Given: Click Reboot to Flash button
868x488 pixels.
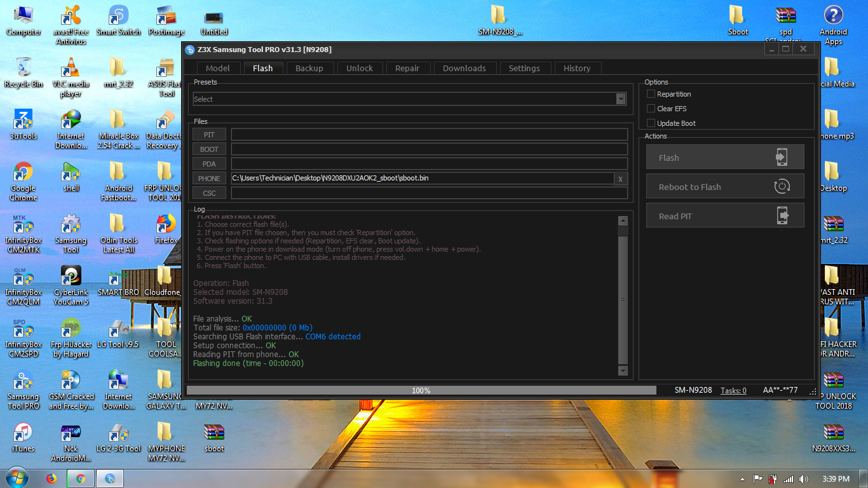Looking at the screenshot, I should tap(725, 186).
